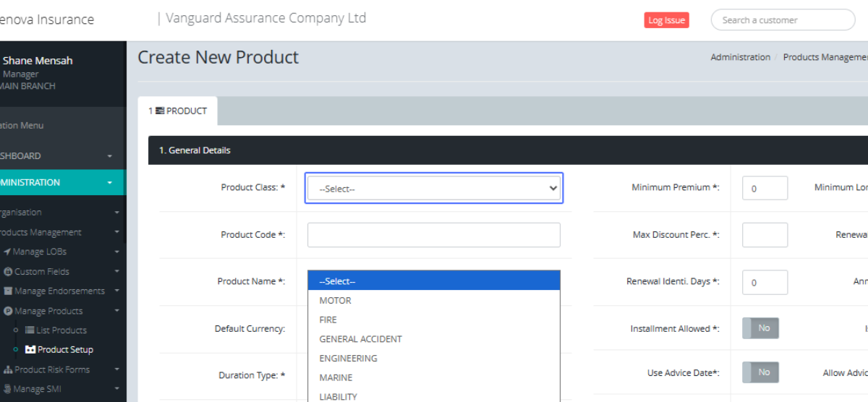Toggle the Use Advice Date switch
The image size is (868, 402).
760,372
